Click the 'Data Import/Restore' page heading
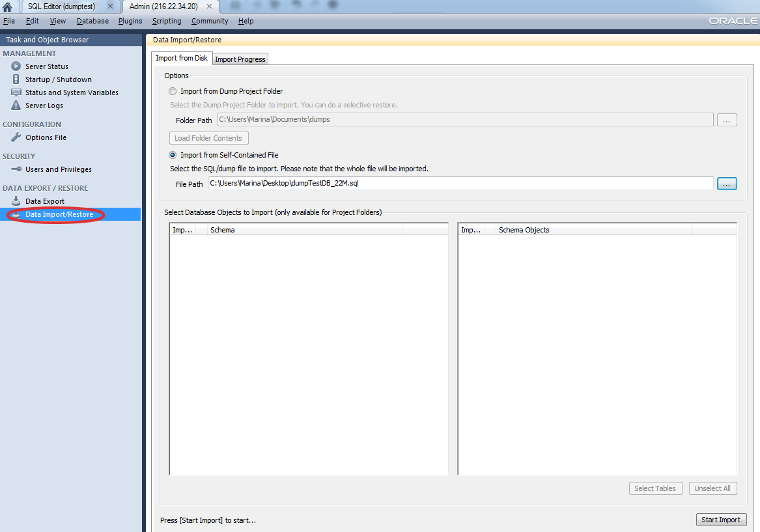Screen dimensions: 760x532 coord(187,40)
